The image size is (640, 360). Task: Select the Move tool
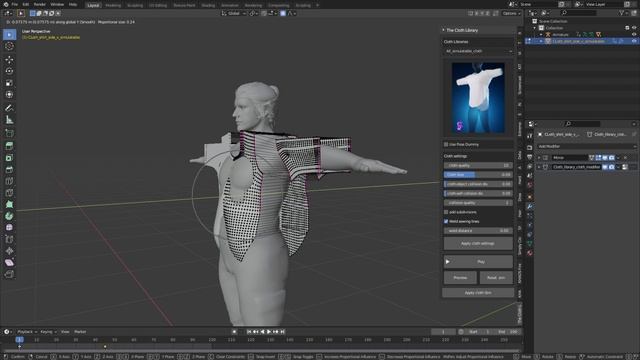tap(9, 60)
